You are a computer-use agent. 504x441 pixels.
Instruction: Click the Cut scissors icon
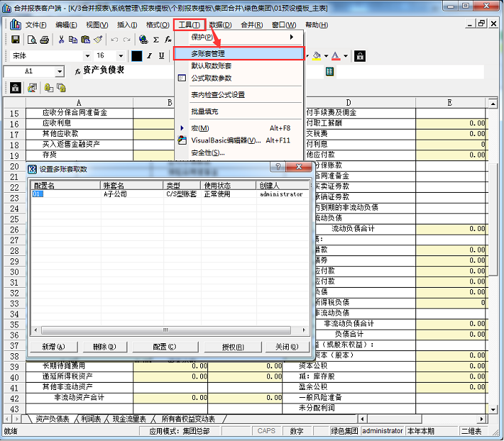pyautogui.click(x=62, y=40)
